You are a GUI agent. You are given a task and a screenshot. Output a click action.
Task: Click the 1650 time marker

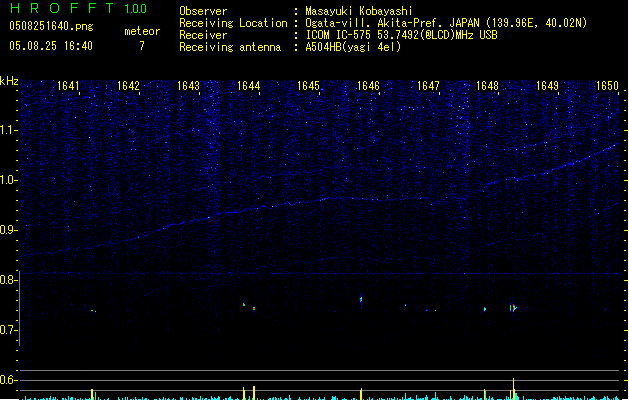(608, 86)
